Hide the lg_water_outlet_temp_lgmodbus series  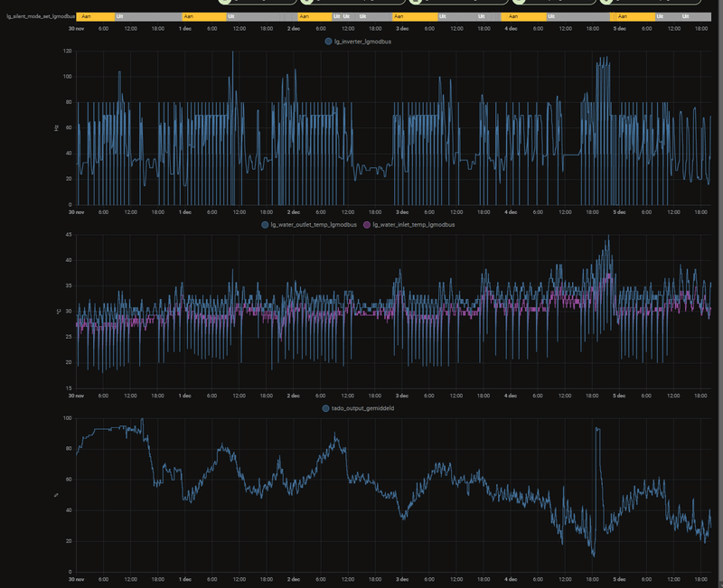[x=313, y=224]
